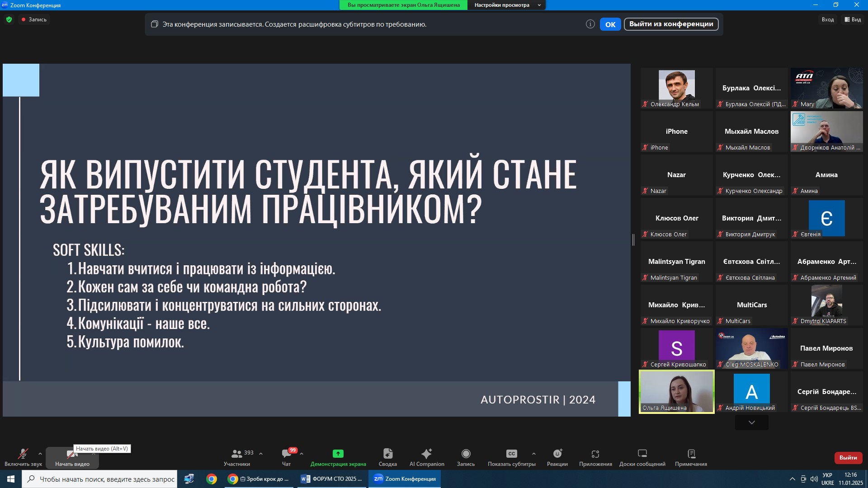Image resolution: width=868 pixels, height=488 pixels.
Task: Start Демонстрация экрана screen sharing
Action: point(338,457)
